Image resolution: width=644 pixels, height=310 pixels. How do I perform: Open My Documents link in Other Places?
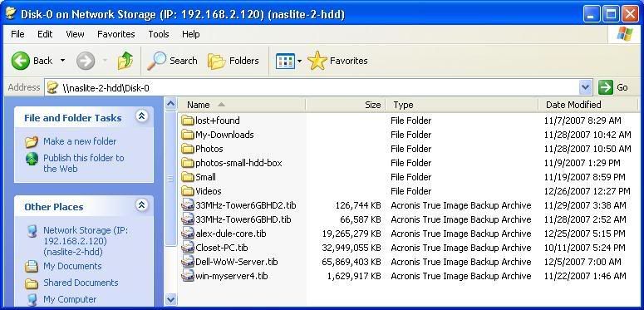pyautogui.click(x=72, y=266)
